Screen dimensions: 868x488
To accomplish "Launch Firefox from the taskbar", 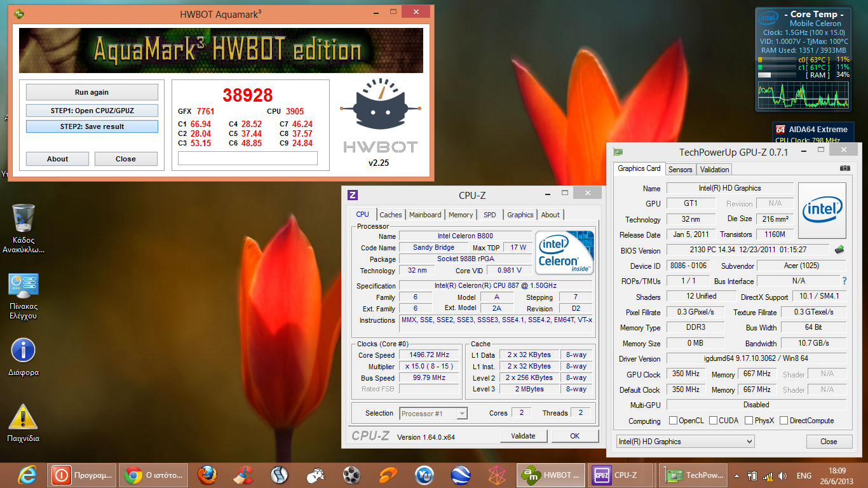I will coord(206,475).
